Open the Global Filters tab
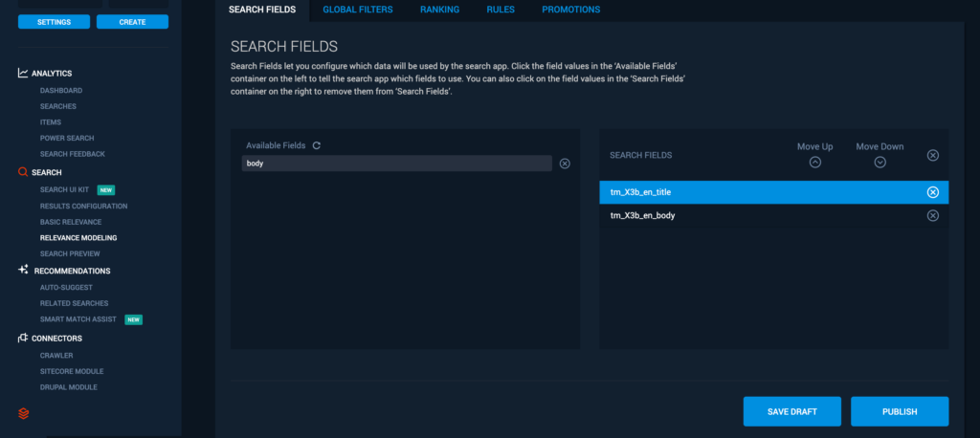 tap(358, 10)
